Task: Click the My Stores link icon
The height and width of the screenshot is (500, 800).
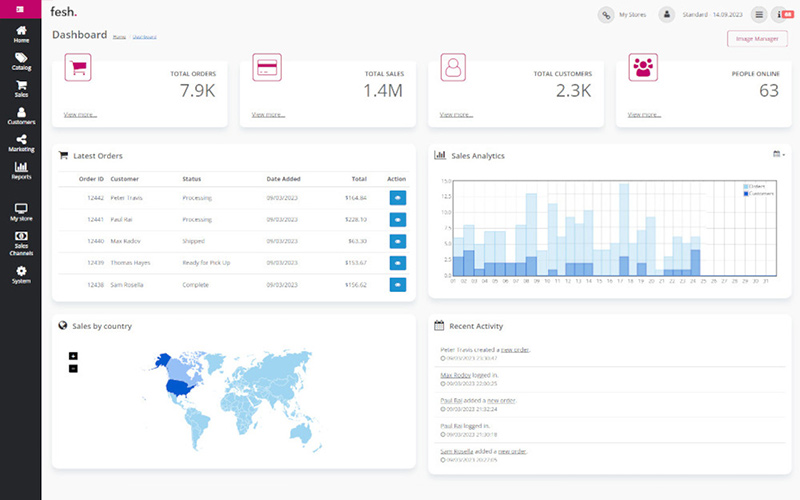Action: click(x=606, y=15)
